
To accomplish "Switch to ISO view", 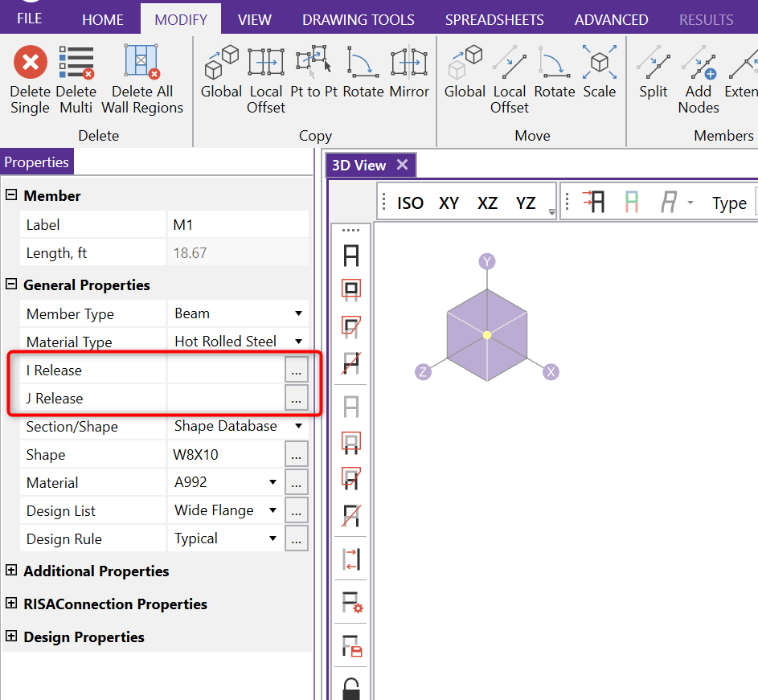I will coord(410,203).
